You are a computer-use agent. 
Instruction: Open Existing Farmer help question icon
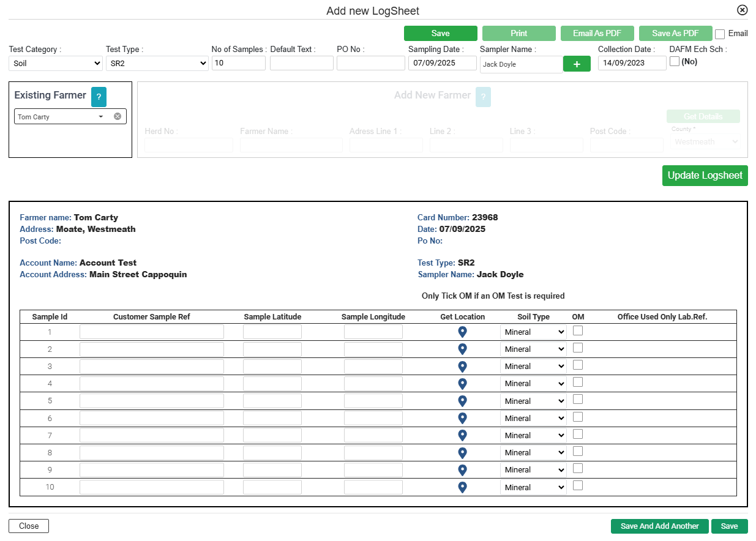(99, 97)
